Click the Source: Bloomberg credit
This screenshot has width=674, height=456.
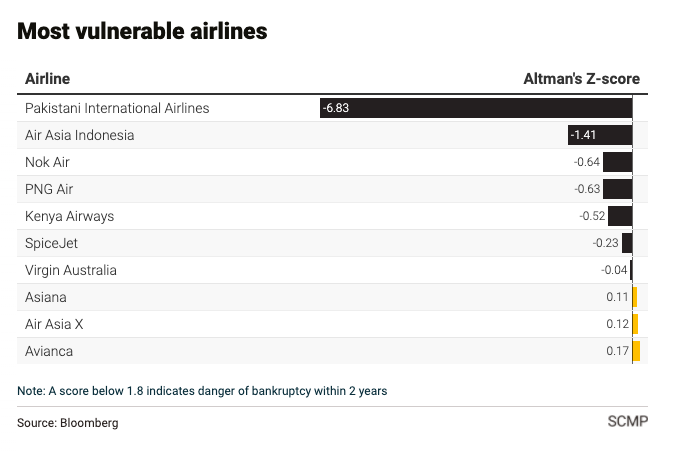68,423
